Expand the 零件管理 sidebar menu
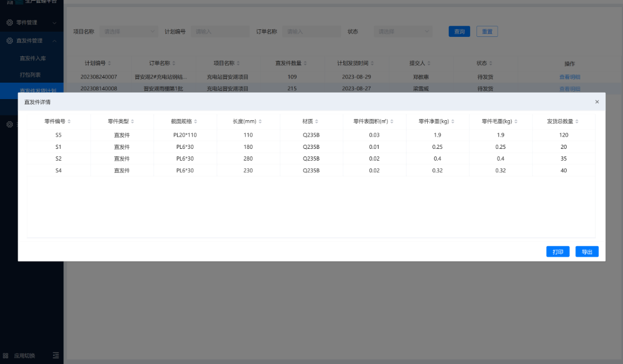The height and width of the screenshot is (364, 623). point(31,23)
